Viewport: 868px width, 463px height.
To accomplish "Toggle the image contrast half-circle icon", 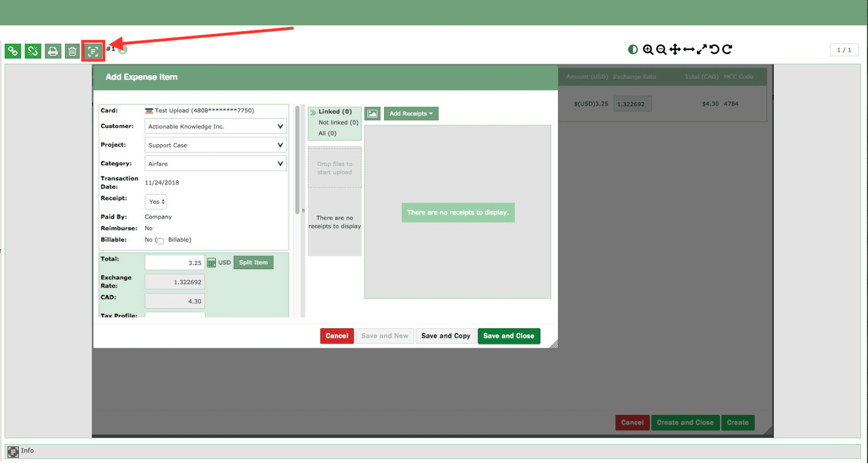I will [633, 50].
